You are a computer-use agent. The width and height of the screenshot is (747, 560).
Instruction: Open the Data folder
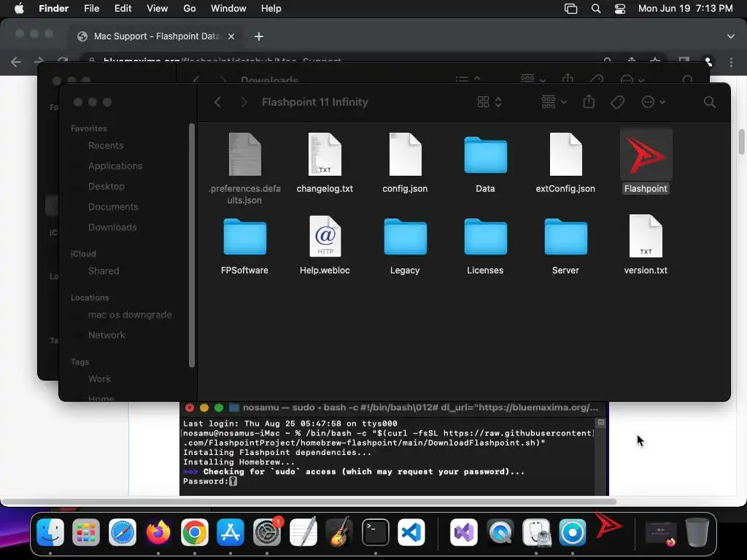tap(485, 155)
